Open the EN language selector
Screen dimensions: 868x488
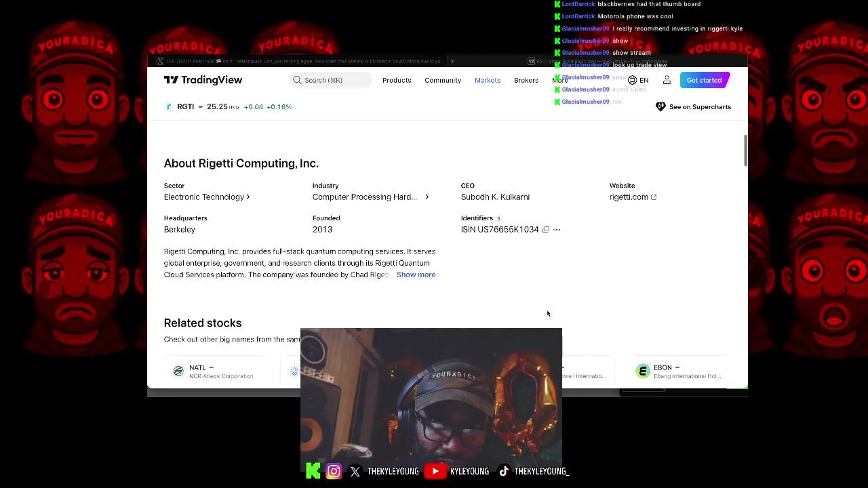pos(638,80)
